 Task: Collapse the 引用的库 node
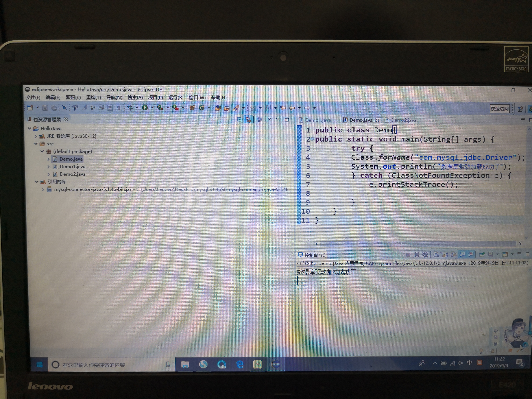[37, 182]
